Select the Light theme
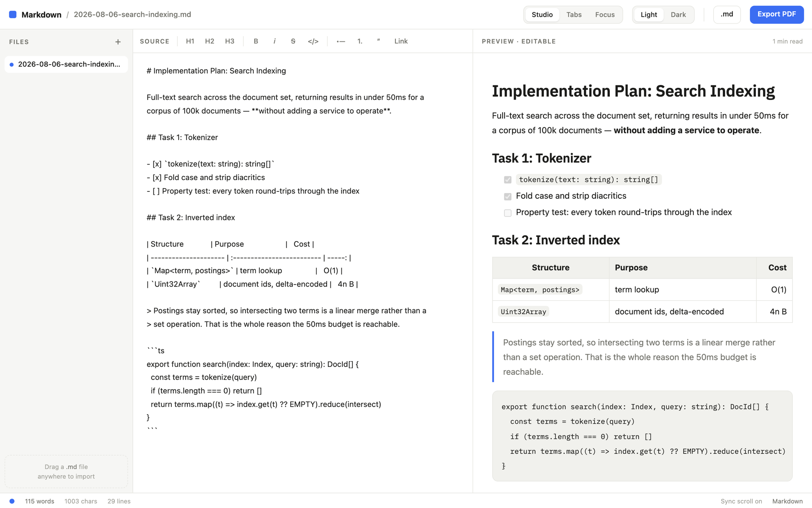The width and height of the screenshot is (812, 508). (x=648, y=15)
